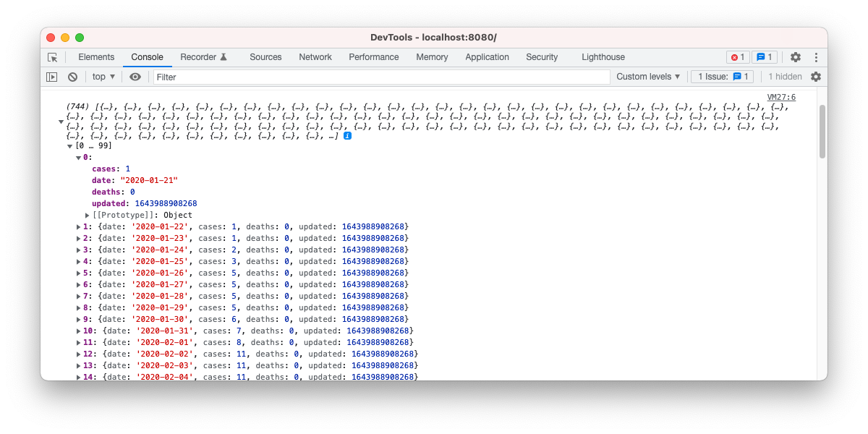Click the blue message count badge

point(765,57)
